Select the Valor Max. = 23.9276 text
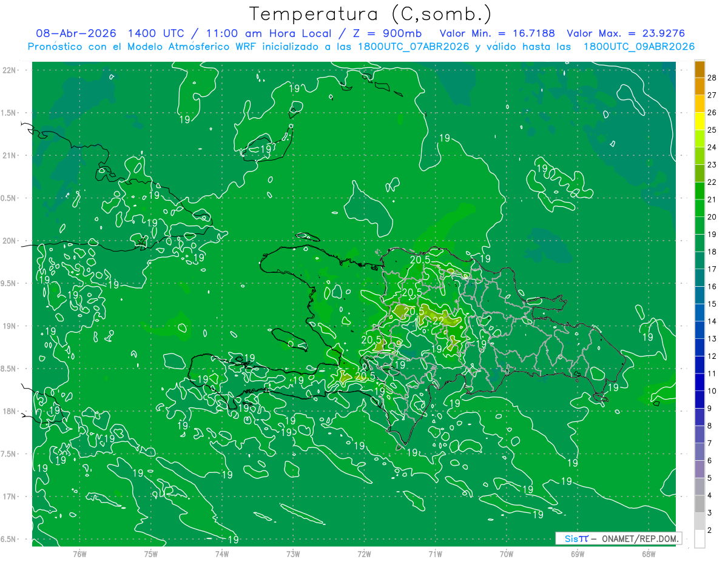The image size is (728, 562). click(625, 33)
